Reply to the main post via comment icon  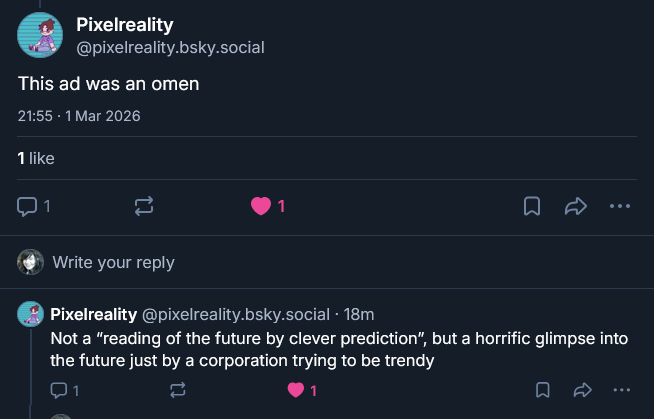click(x=28, y=206)
